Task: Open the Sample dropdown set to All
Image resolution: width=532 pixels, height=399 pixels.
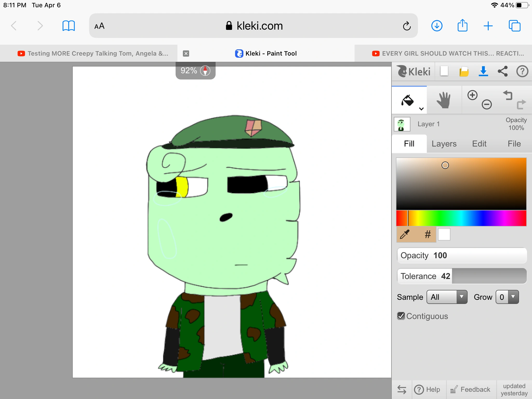Action: 447,297
